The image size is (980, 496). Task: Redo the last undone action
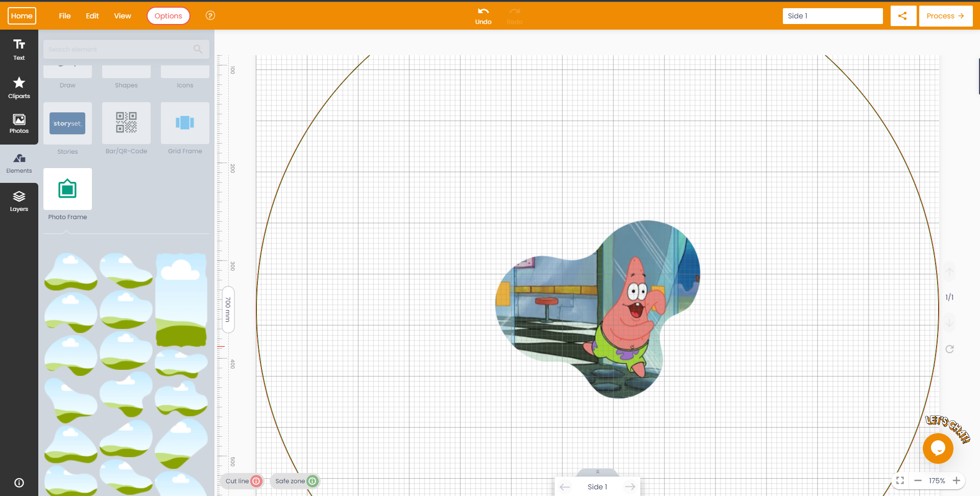point(514,16)
